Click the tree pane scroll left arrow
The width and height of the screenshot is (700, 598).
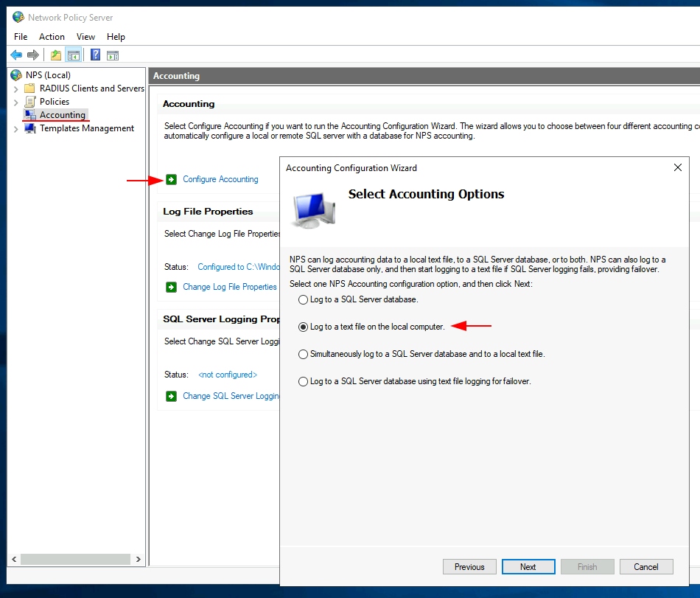(x=14, y=559)
